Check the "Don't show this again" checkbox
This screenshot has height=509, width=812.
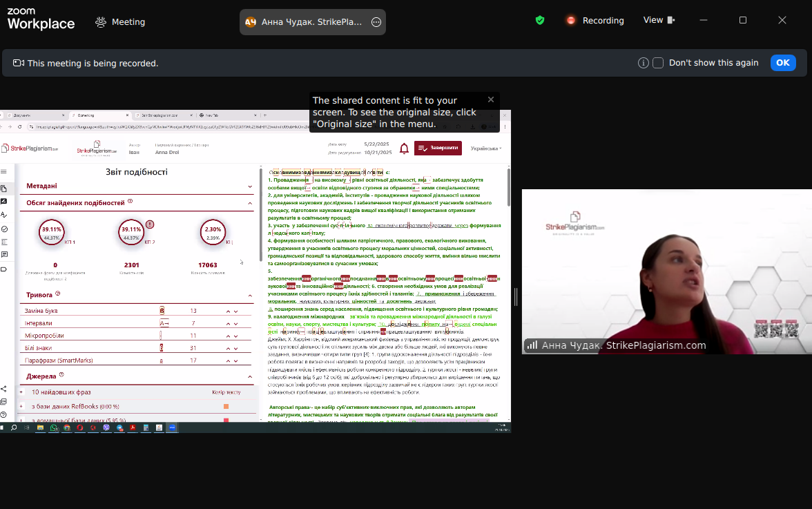[658, 63]
